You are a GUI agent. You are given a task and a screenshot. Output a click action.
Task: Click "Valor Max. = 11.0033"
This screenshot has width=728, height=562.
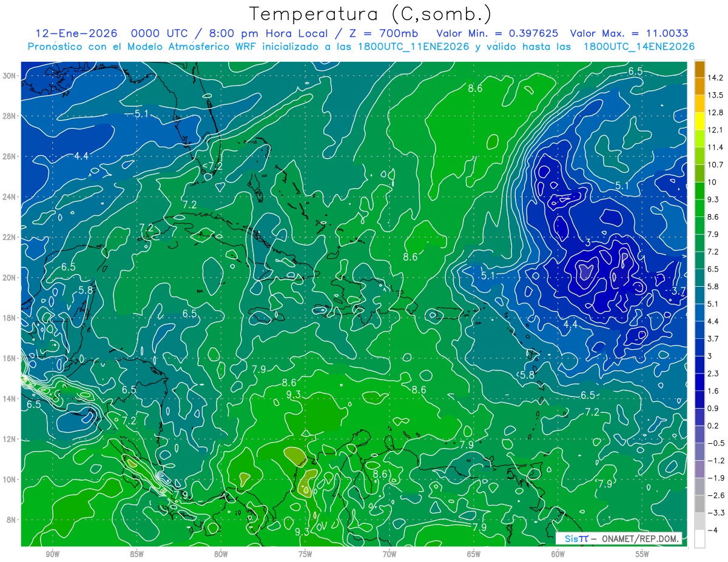(629, 33)
